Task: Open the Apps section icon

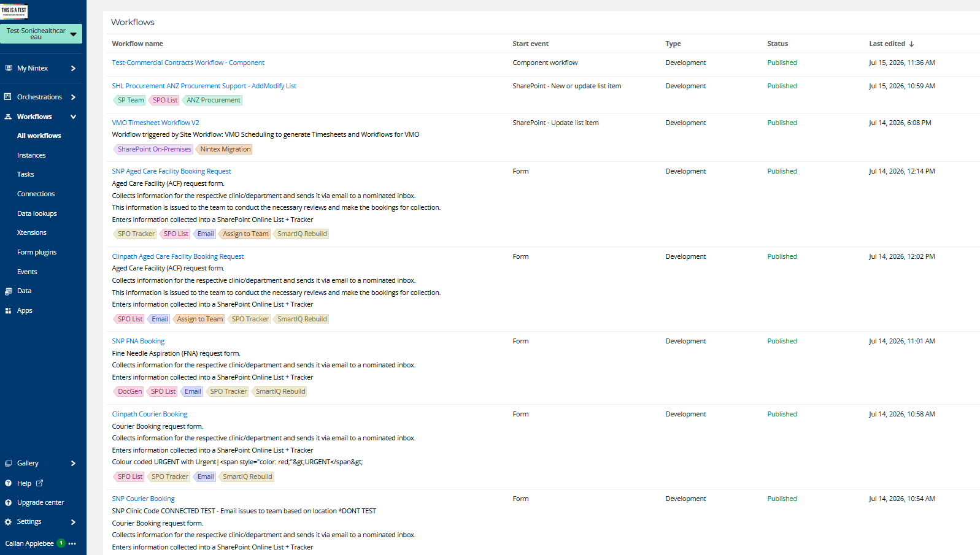Action: pyautogui.click(x=8, y=311)
